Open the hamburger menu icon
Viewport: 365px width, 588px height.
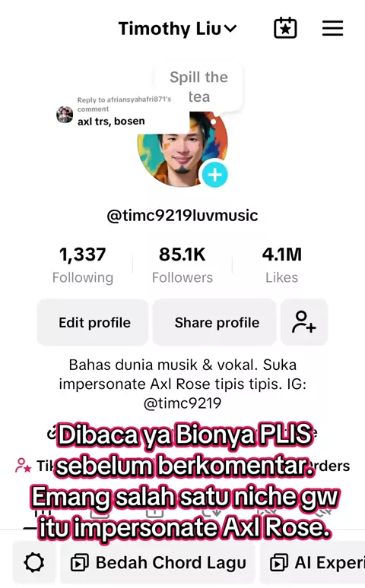333,28
